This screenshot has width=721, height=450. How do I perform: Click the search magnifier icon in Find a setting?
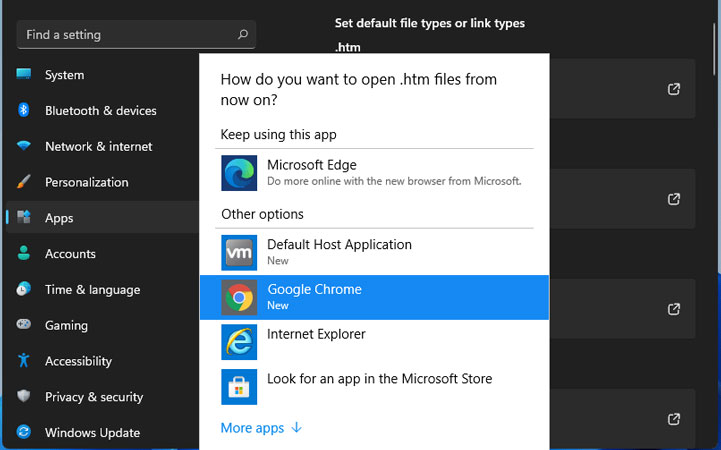pyautogui.click(x=243, y=34)
